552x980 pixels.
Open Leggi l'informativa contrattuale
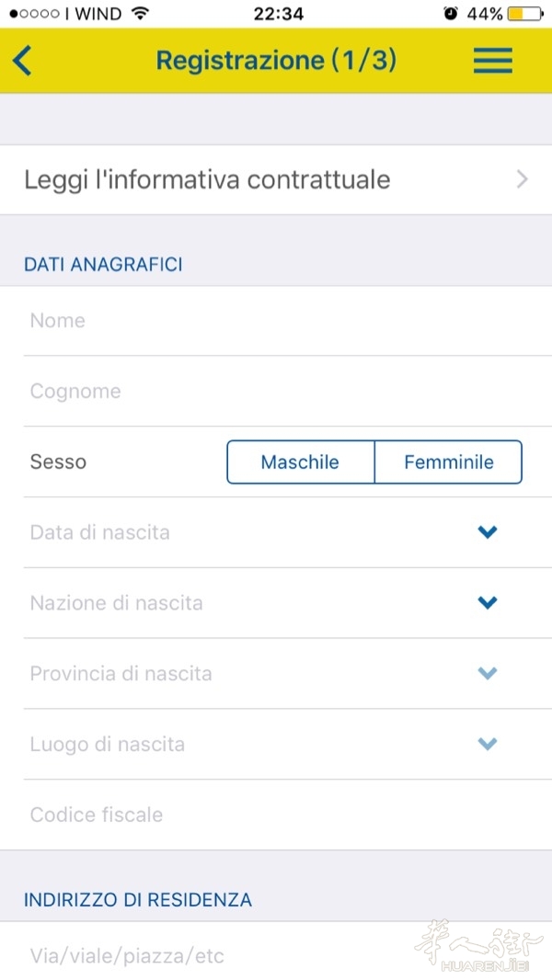tap(207, 179)
